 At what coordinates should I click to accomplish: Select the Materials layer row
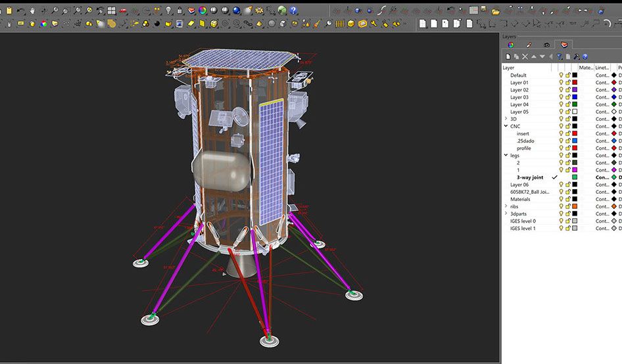pyautogui.click(x=520, y=199)
